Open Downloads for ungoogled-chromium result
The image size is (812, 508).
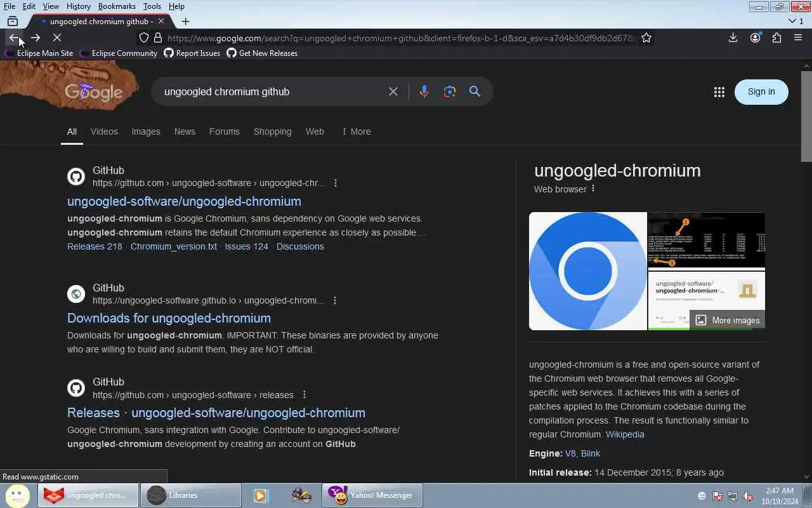coord(169,318)
